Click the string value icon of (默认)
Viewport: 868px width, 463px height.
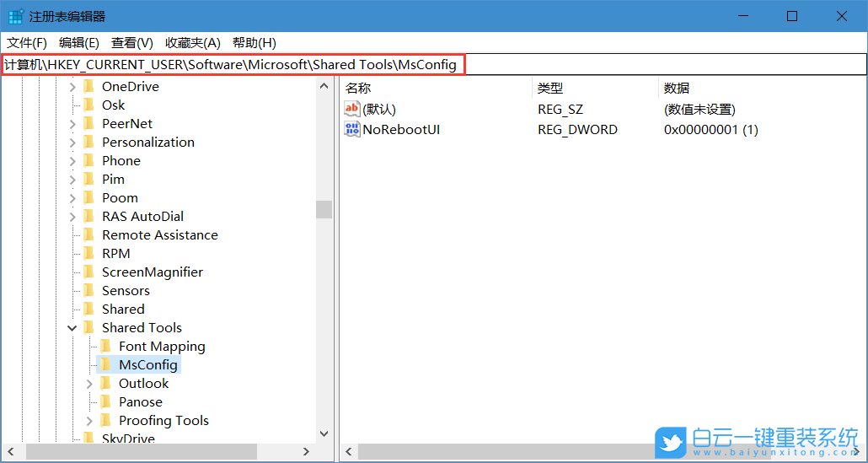352,109
